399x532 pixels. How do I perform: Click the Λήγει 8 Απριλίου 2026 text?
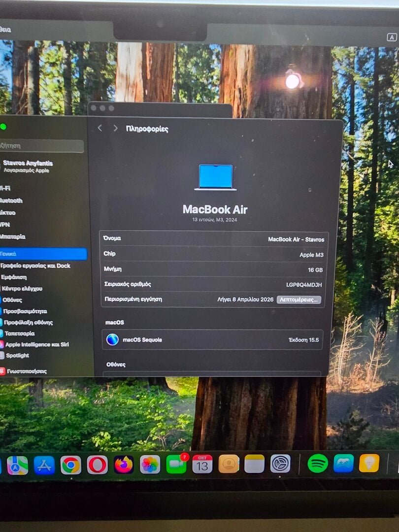coord(245,299)
